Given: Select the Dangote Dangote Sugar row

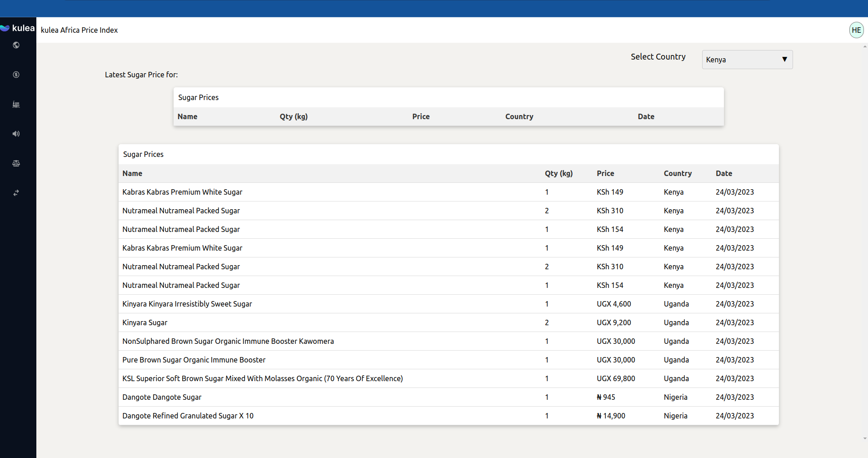Looking at the screenshot, I should point(449,397).
